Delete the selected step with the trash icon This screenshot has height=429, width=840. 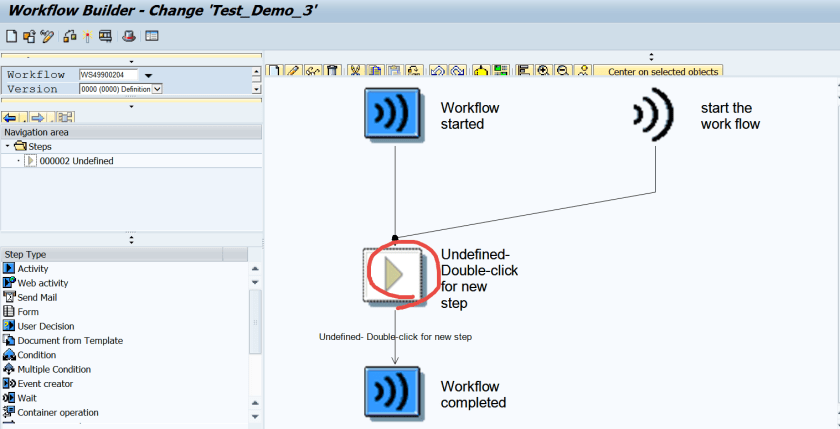332,71
